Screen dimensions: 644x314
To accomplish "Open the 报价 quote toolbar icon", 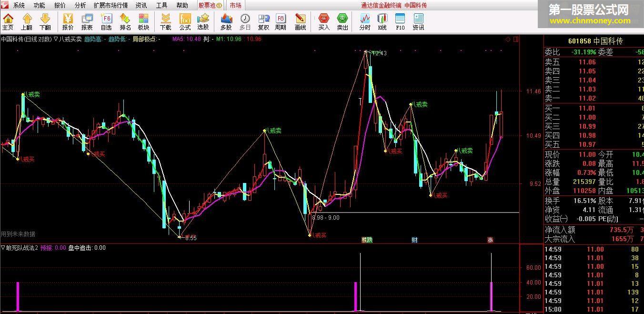I will (x=68, y=22).
